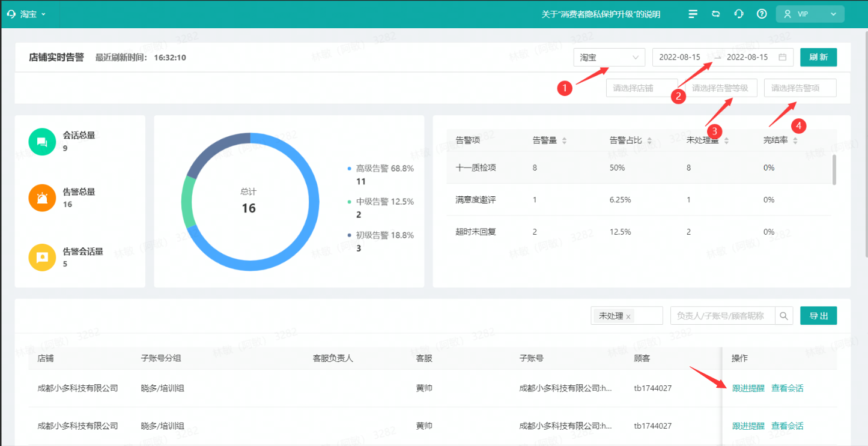
Task: Click 成都小多科技有限公司 in first row
Action: pyautogui.click(x=77, y=388)
